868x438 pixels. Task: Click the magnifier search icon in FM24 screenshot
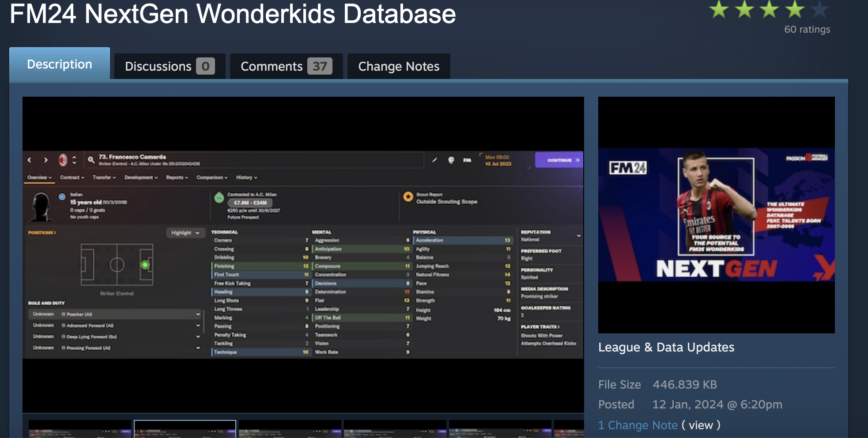coord(91,160)
